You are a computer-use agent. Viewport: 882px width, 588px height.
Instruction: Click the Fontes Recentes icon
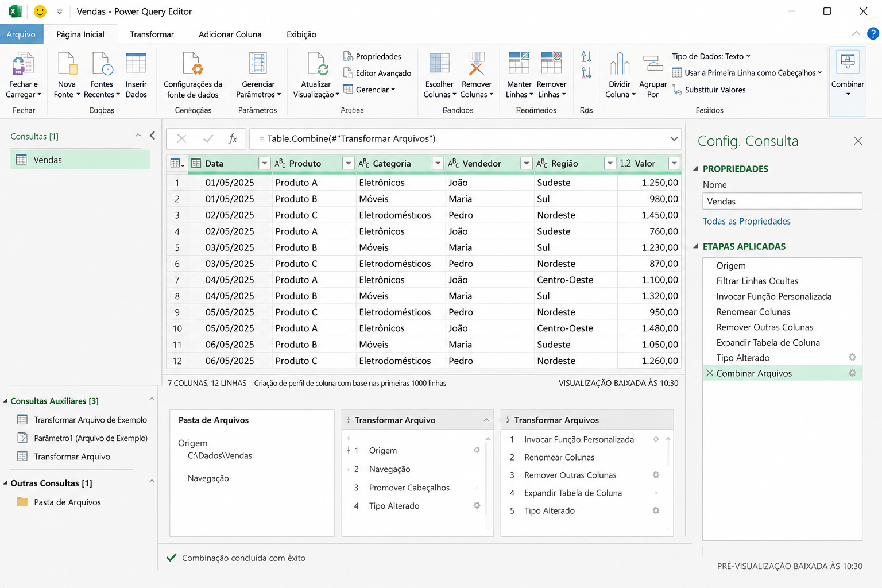pos(102,64)
